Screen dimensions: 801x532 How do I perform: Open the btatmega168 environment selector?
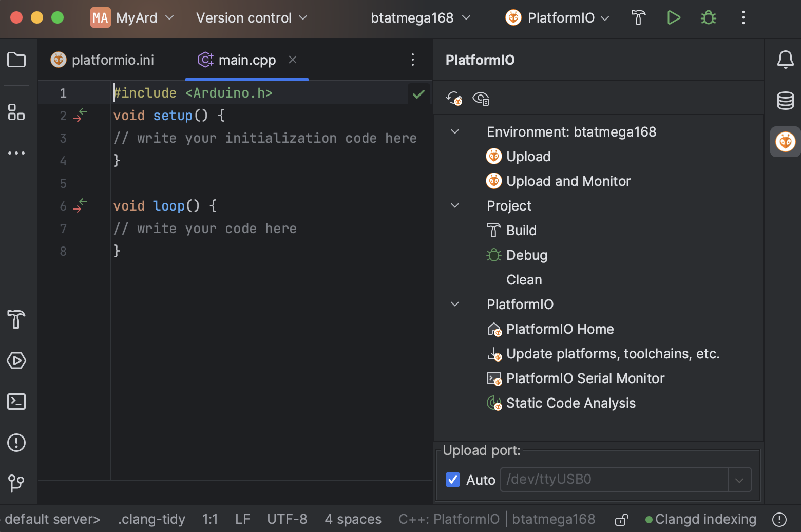421,18
